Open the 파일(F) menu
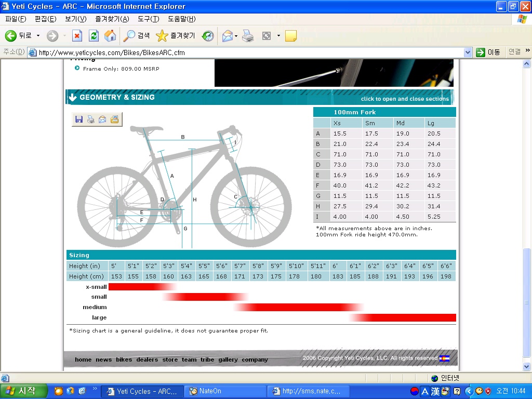The width and height of the screenshot is (532, 399). pyautogui.click(x=16, y=19)
